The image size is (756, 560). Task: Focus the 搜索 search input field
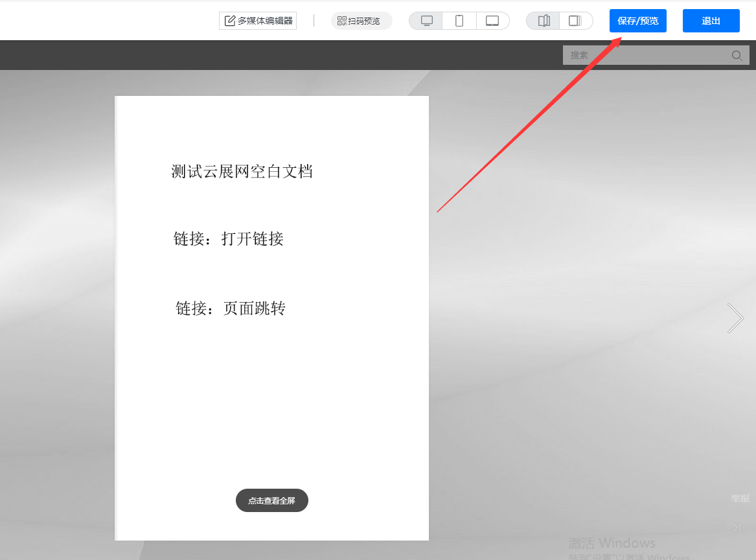(x=645, y=55)
